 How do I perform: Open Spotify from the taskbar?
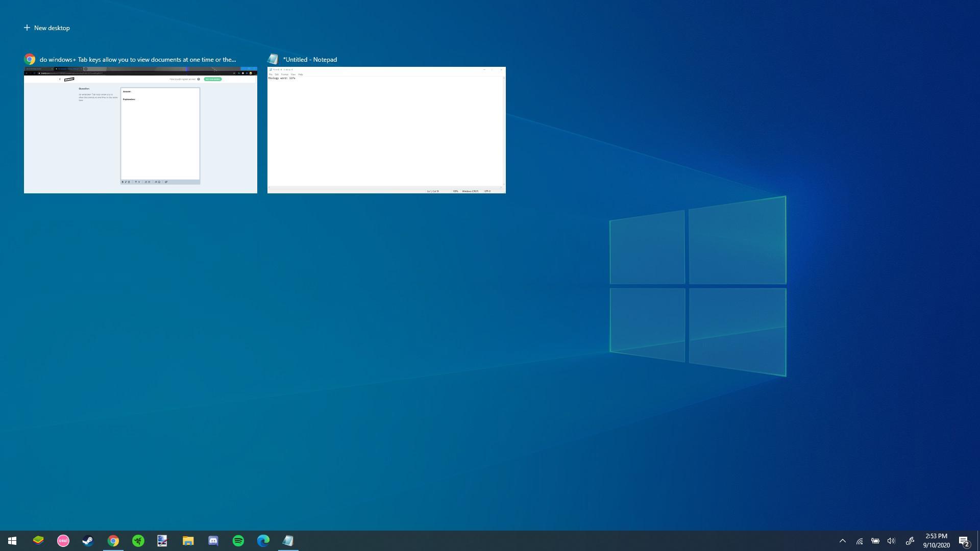(x=238, y=541)
